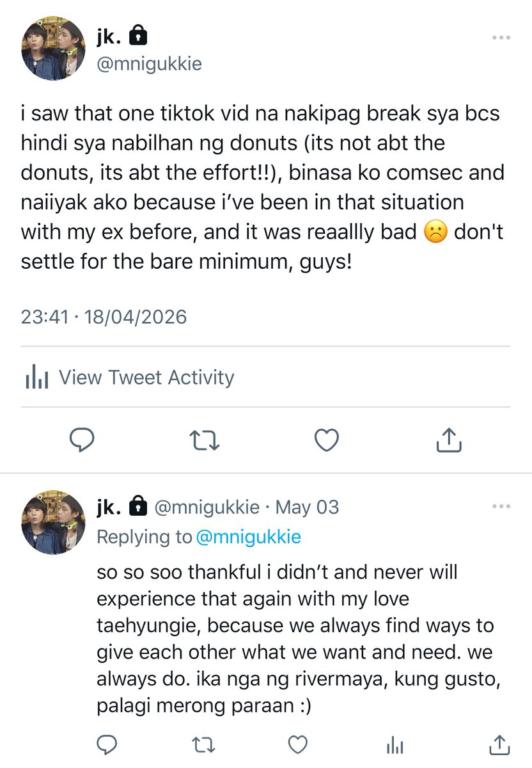
Task: Click the View Tweet Activity link
Action: 146,378
